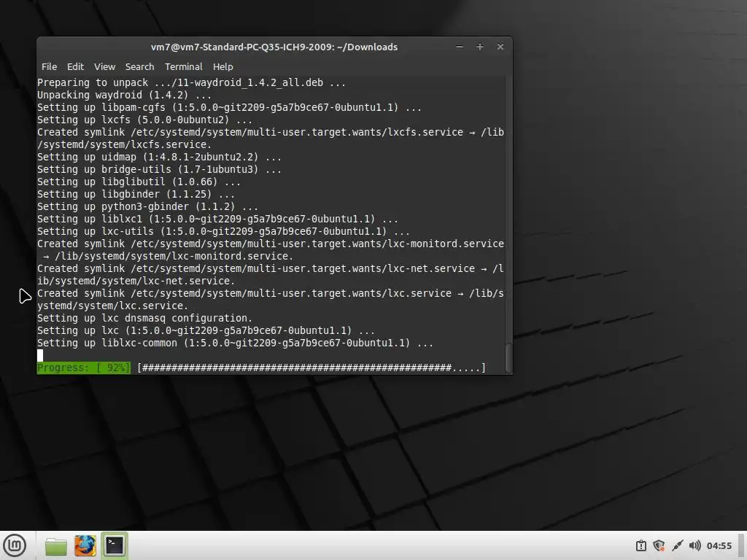
Task: Open the Terminal menu
Action: 183,66
